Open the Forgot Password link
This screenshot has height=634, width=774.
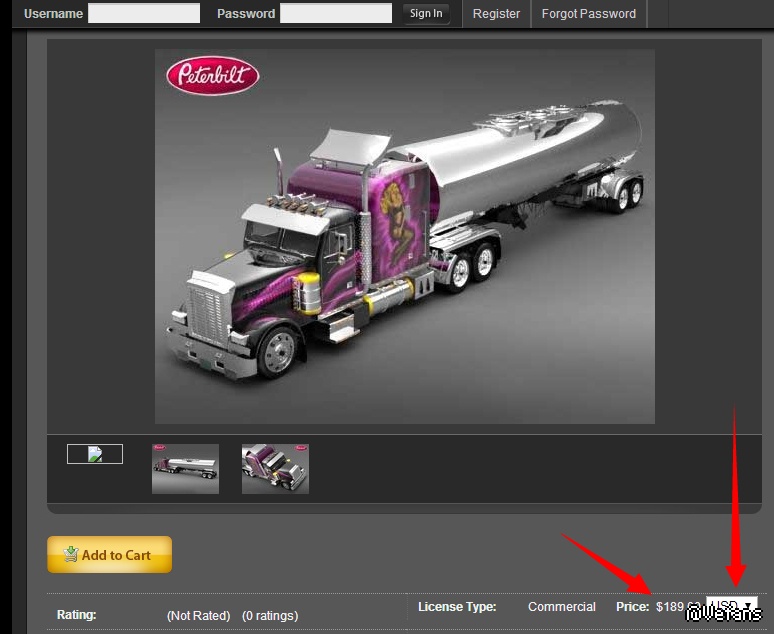tap(588, 14)
